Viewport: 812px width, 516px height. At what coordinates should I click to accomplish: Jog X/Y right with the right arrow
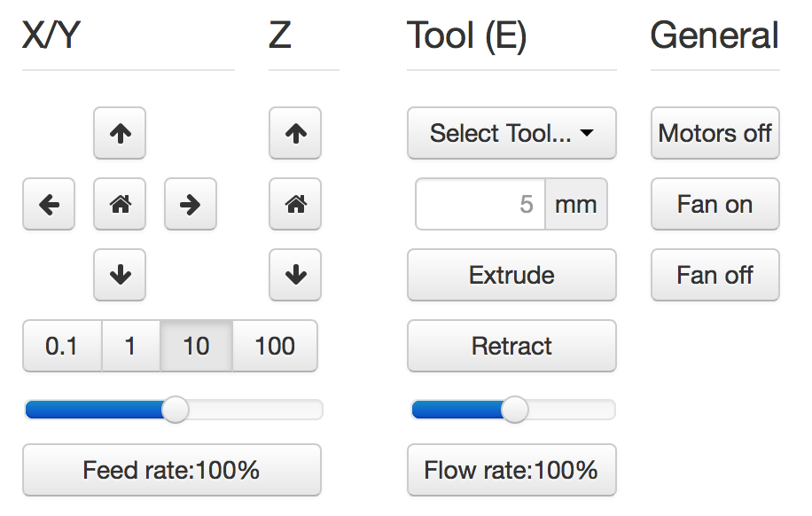click(x=191, y=204)
